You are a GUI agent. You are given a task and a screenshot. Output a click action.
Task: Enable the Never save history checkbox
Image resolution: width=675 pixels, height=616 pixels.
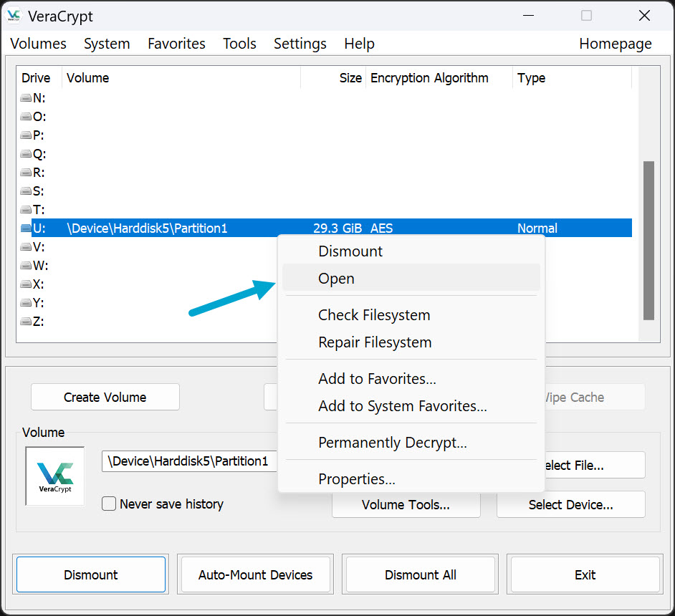click(109, 504)
